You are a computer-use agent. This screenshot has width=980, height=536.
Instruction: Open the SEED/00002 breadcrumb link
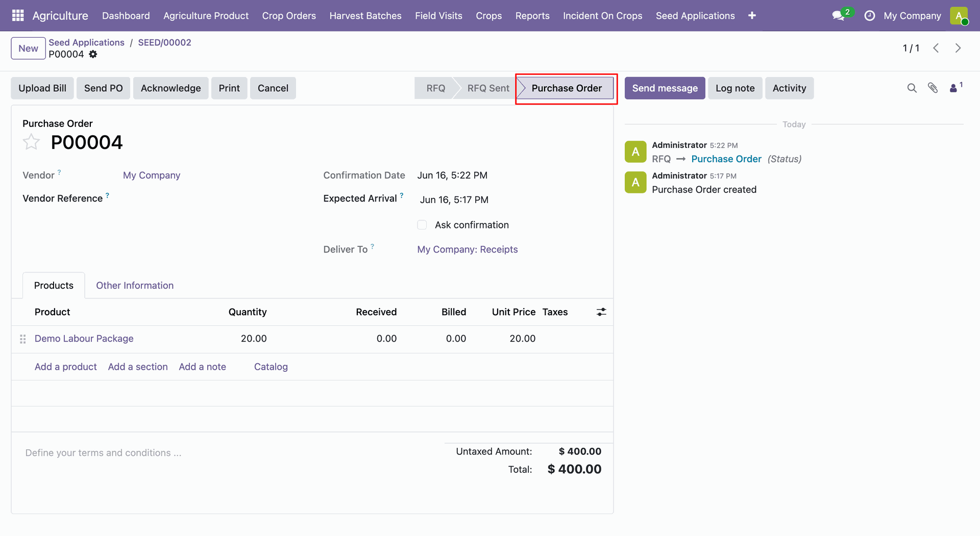pyautogui.click(x=164, y=42)
